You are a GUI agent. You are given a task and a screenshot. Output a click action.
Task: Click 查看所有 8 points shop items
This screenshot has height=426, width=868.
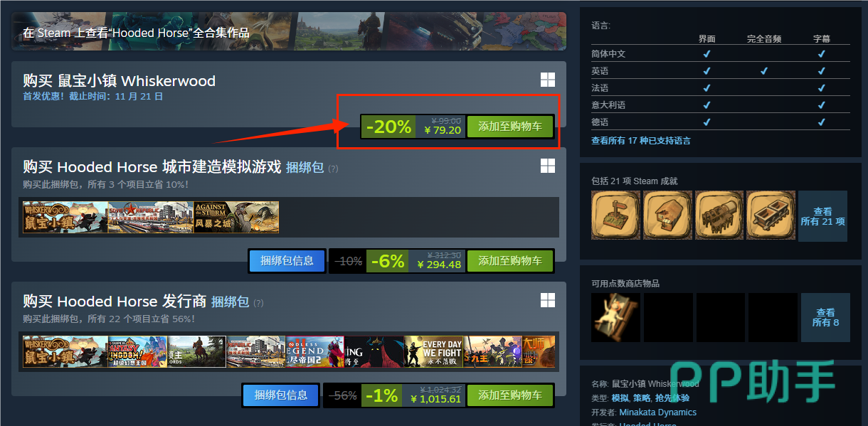(x=825, y=317)
